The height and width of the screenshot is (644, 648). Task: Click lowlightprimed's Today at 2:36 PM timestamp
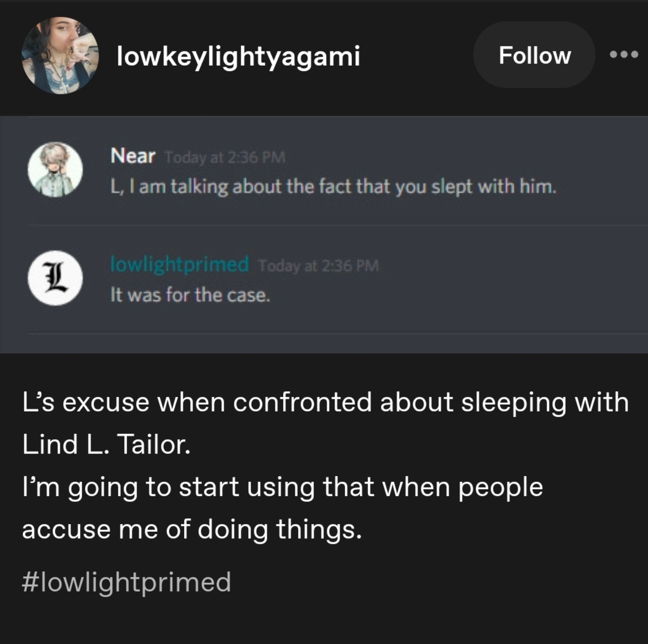(318, 266)
